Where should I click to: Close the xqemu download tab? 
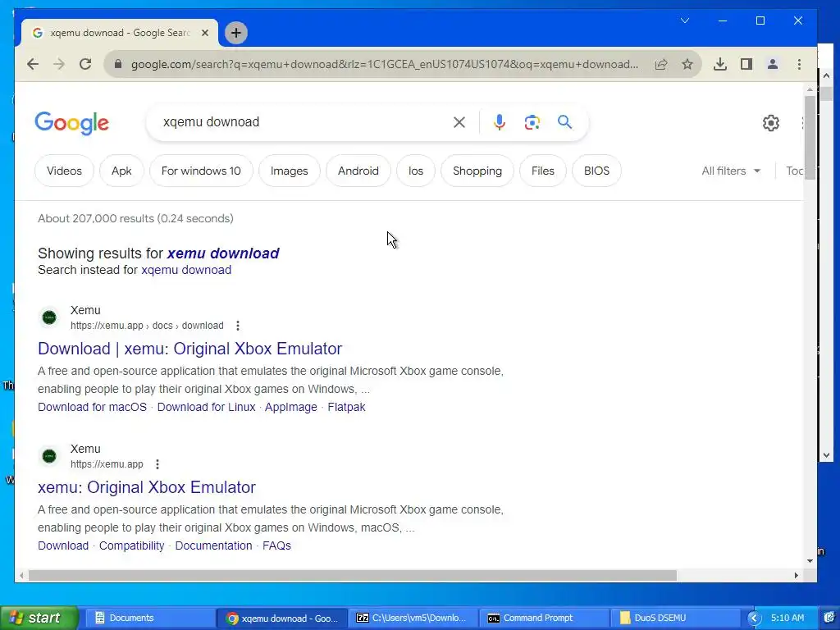[204, 33]
